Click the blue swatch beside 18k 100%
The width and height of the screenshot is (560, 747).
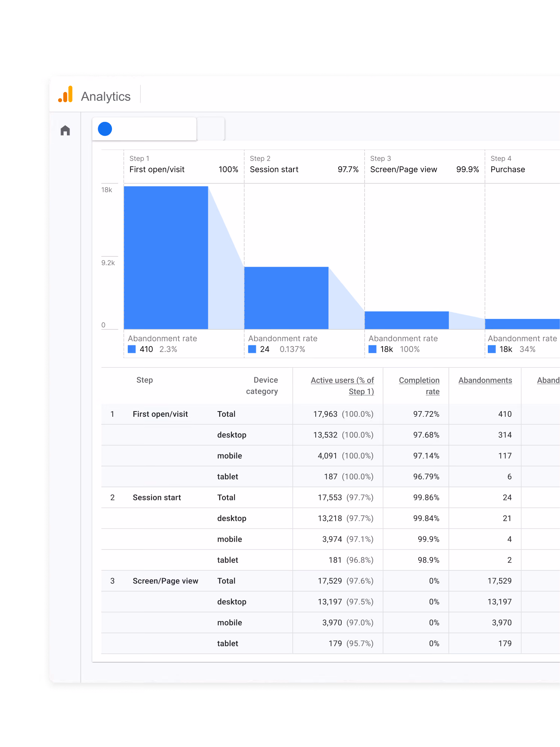coord(372,349)
